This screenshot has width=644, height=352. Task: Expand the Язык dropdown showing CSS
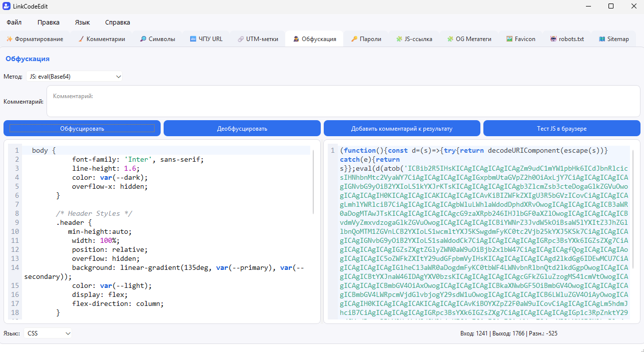48,333
